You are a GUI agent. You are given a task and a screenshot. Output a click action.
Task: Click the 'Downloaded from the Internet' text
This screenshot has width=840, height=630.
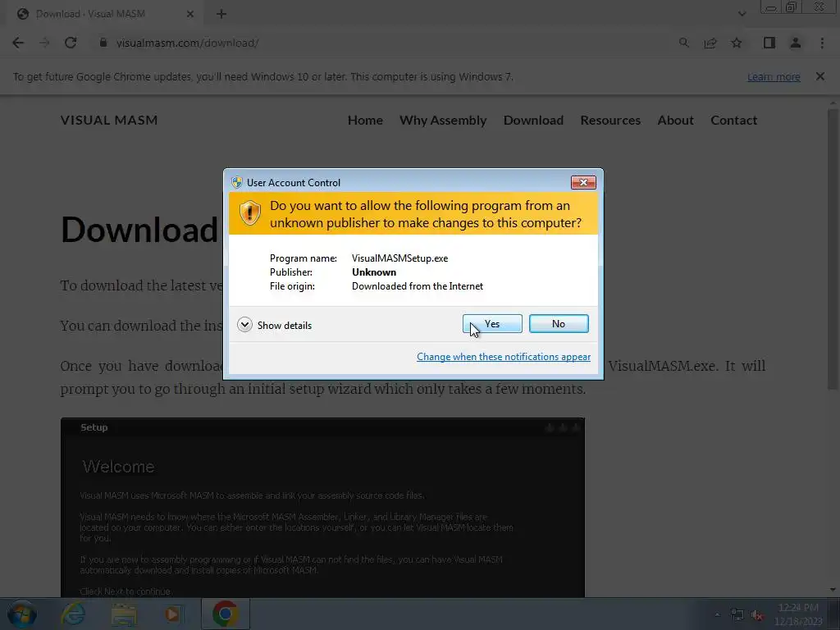pyautogui.click(x=418, y=286)
